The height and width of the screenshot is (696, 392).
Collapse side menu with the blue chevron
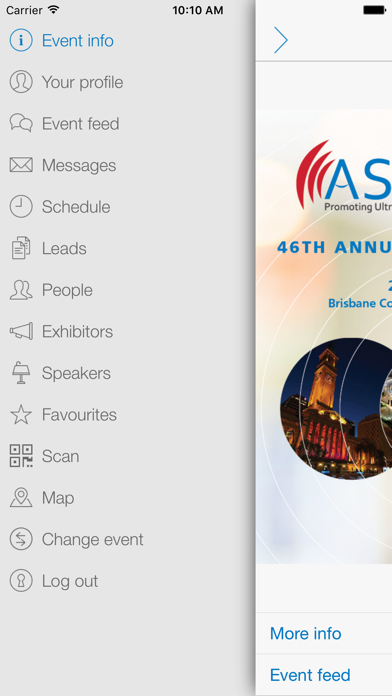pos(281,40)
